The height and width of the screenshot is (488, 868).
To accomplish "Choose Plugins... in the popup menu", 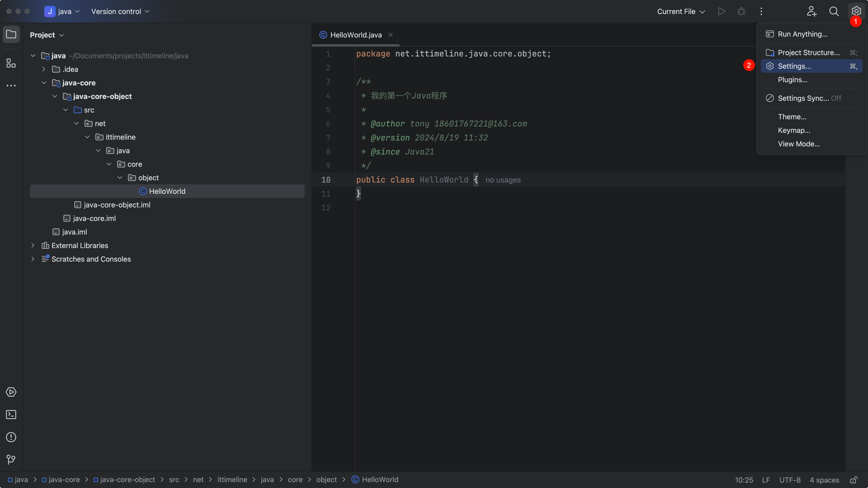I will pos(792,80).
